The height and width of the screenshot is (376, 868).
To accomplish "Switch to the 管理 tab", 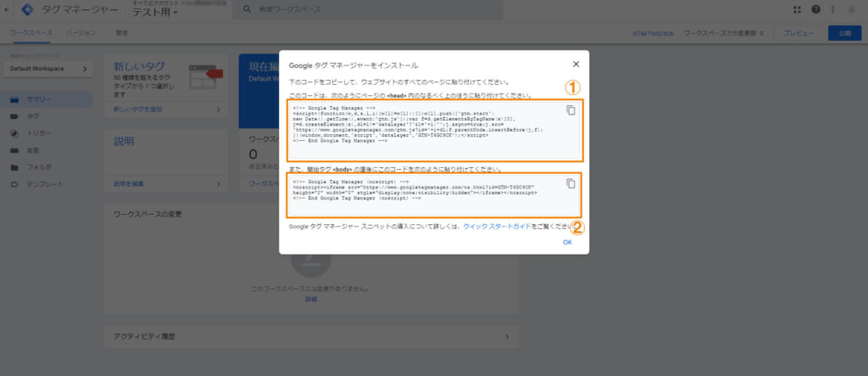I will coord(122,33).
